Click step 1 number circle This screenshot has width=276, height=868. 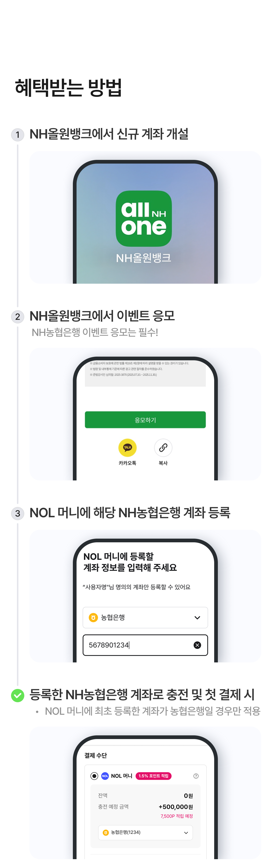[17, 134]
